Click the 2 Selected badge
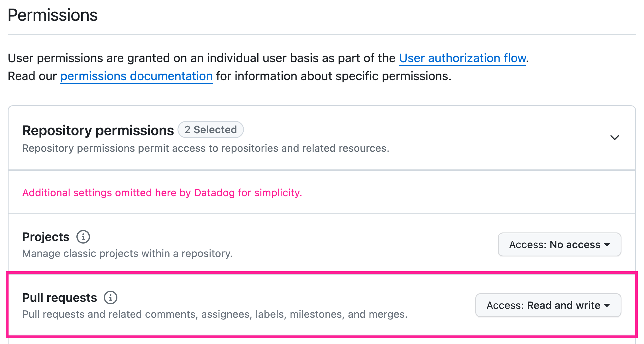The width and height of the screenshot is (644, 344). 211,129
